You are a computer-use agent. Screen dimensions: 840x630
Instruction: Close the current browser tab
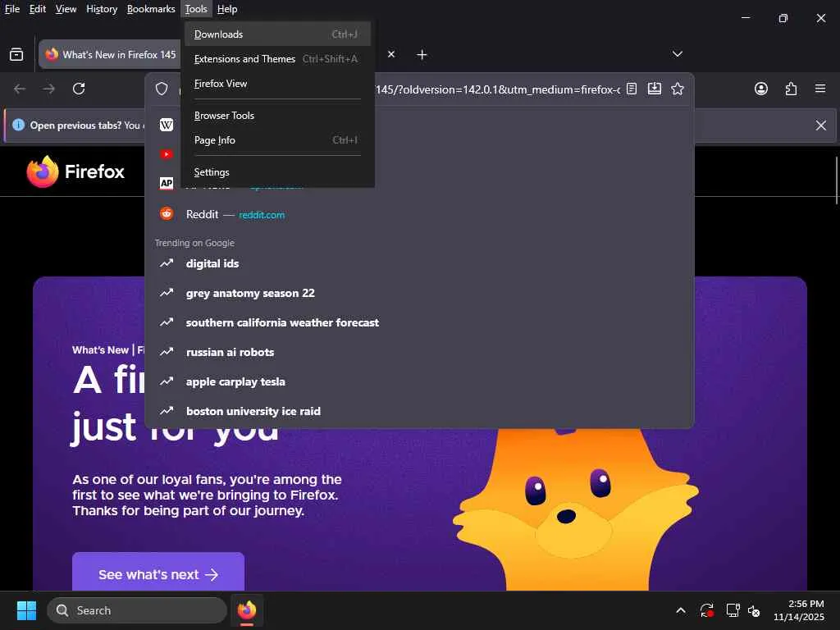pos(391,54)
